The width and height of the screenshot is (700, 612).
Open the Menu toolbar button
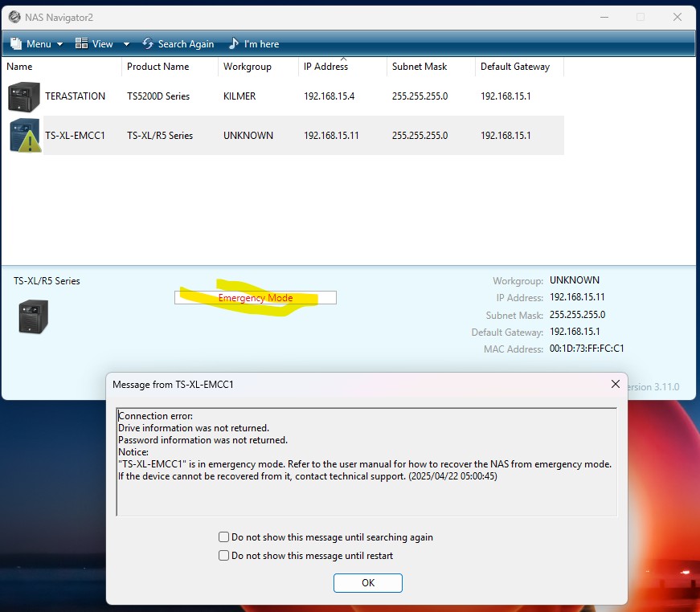pyautogui.click(x=35, y=43)
